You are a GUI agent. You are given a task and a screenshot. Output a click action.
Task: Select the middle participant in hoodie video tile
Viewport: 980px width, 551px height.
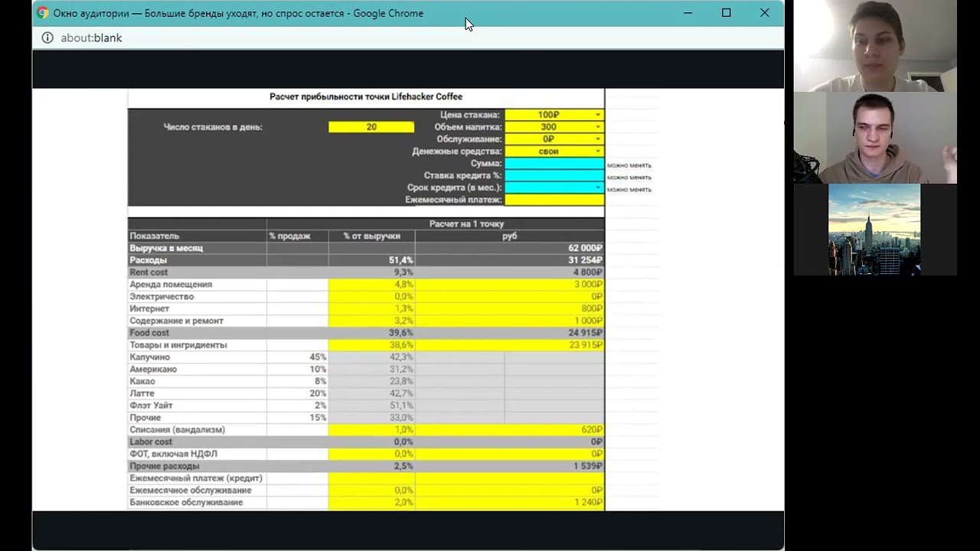click(x=875, y=138)
